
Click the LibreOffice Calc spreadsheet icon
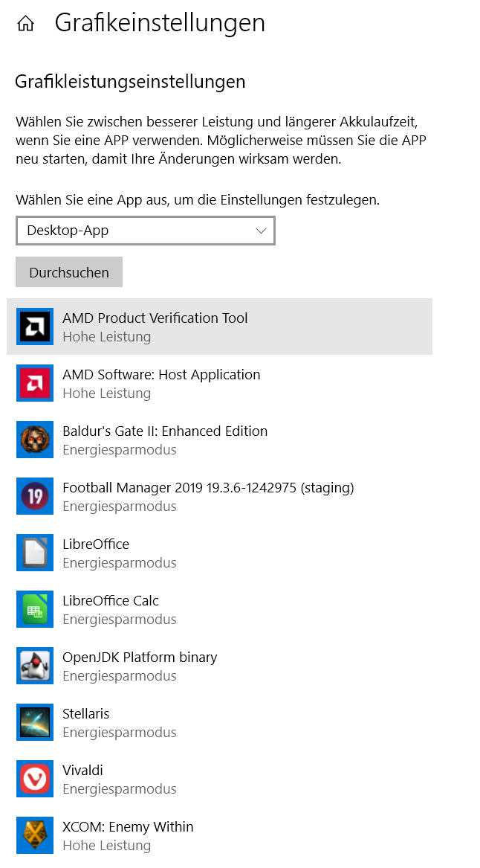pyautogui.click(x=35, y=609)
